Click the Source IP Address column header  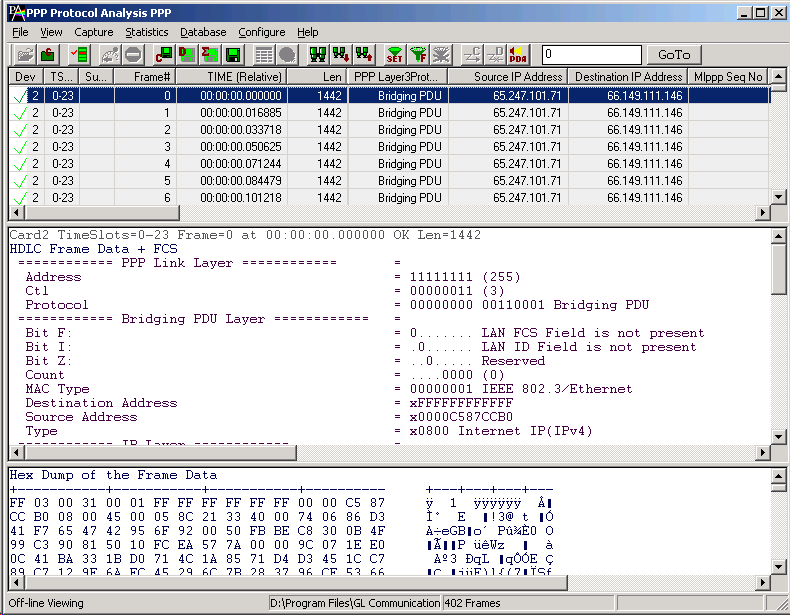click(507, 77)
